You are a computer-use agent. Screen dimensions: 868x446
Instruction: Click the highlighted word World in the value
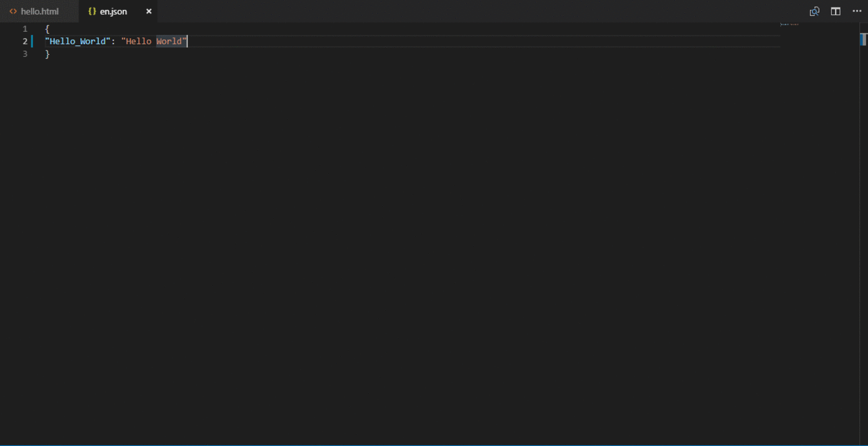pyautogui.click(x=169, y=41)
